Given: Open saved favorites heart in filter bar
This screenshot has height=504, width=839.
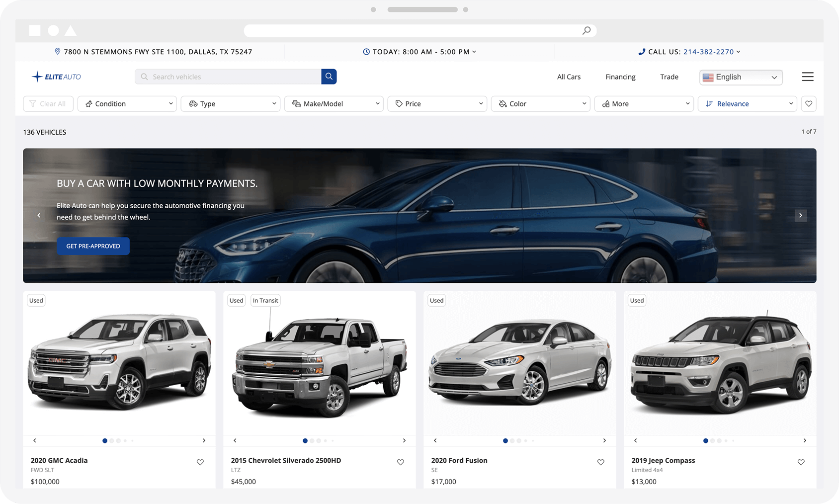Looking at the screenshot, I should pos(809,104).
